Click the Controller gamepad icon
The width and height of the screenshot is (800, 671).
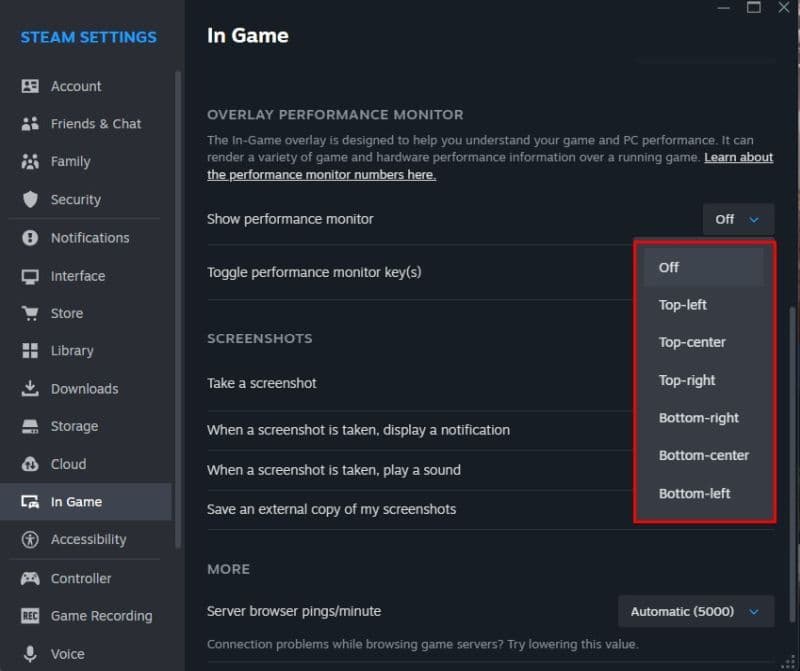(30, 578)
